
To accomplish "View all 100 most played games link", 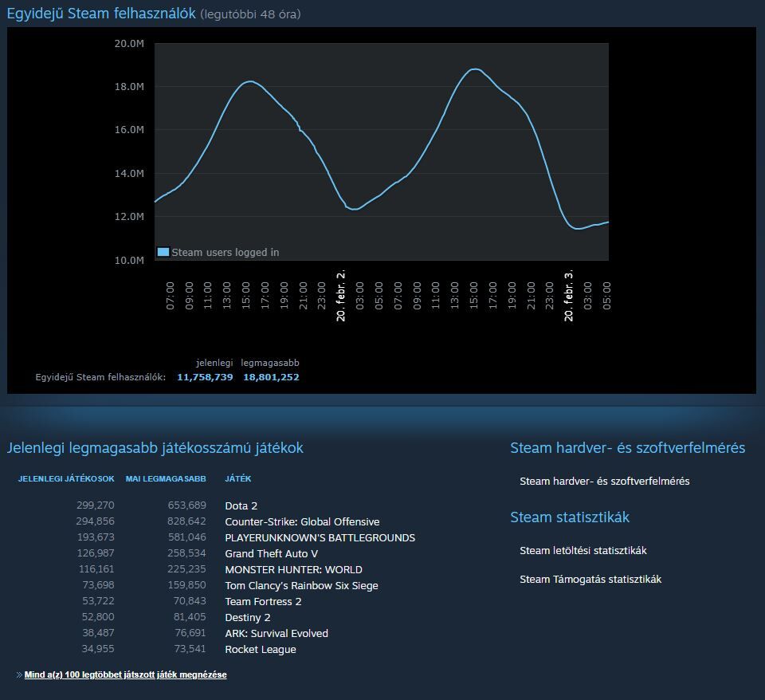I will point(125,674).
